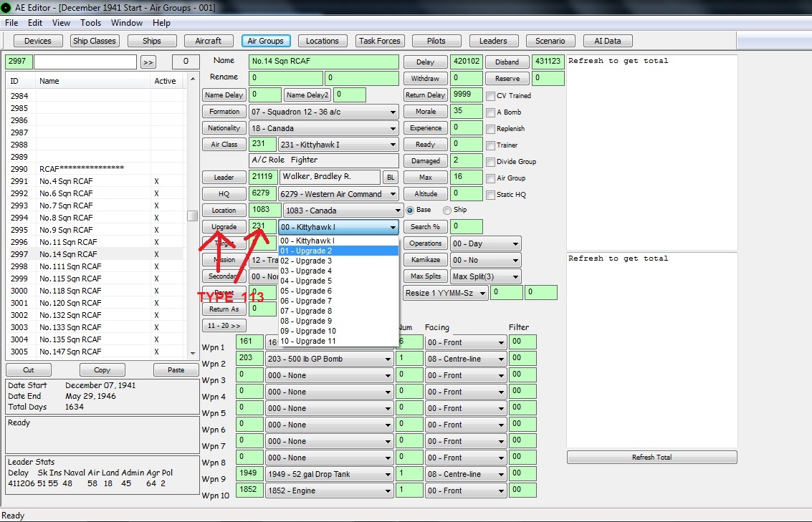Image resolution: width=812 pixels, height=522 pixels.
Task: Click the >> search button
Action: coord(148,62)
